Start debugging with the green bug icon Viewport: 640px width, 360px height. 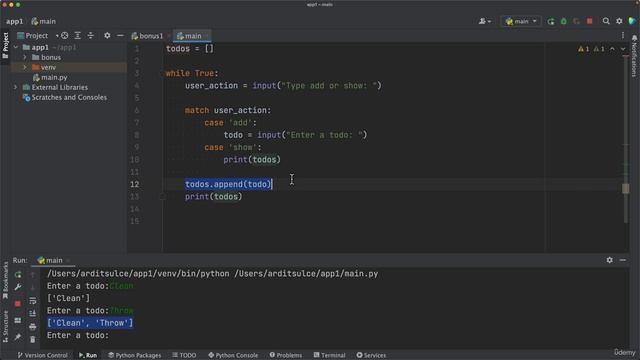coord(564,21)
